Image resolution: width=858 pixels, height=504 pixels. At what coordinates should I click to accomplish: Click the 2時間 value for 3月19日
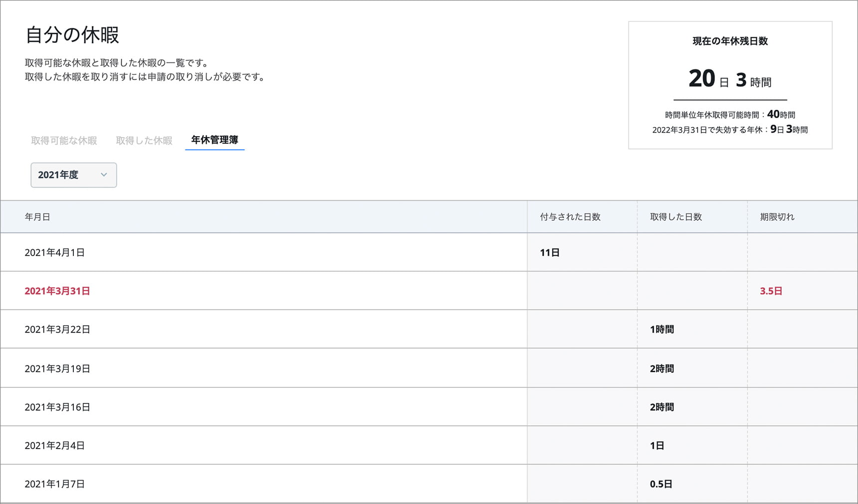(662, 369)
